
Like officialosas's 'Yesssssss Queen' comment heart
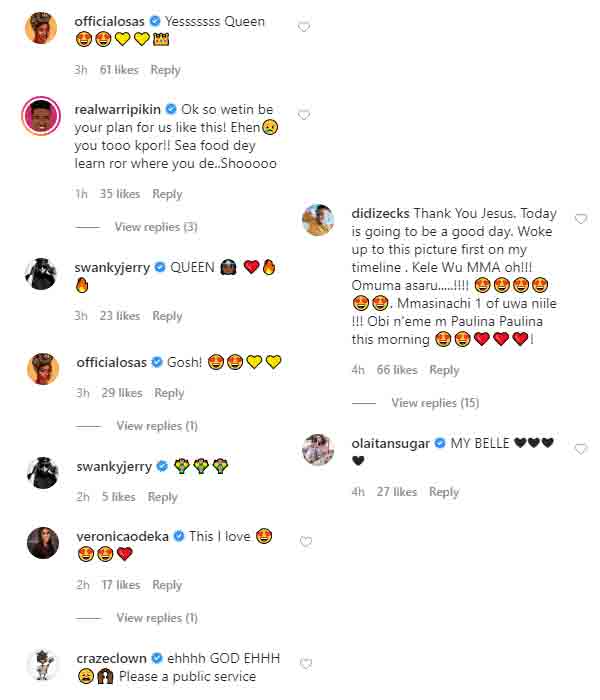pos(304,27)
